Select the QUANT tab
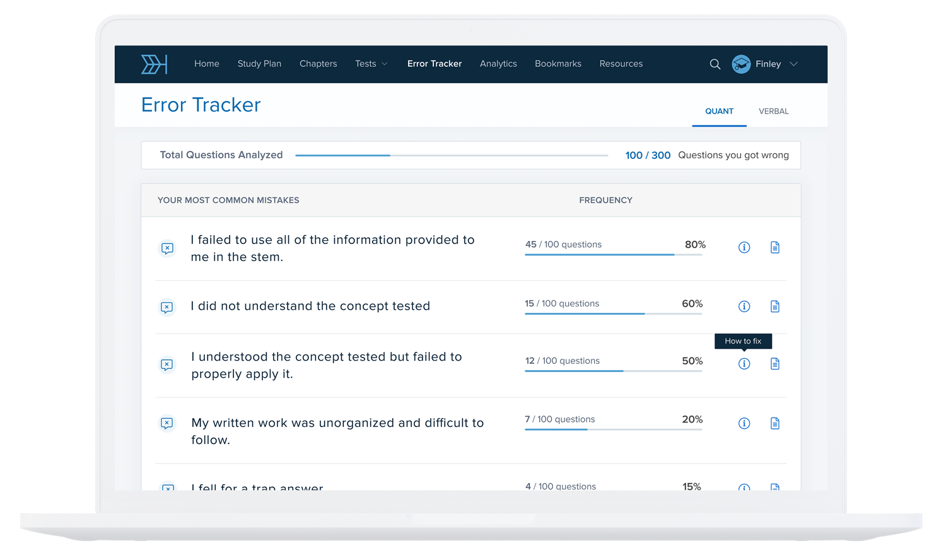This screenshot has height=560, width=946. pyautogui.click(x=719, y=111)
